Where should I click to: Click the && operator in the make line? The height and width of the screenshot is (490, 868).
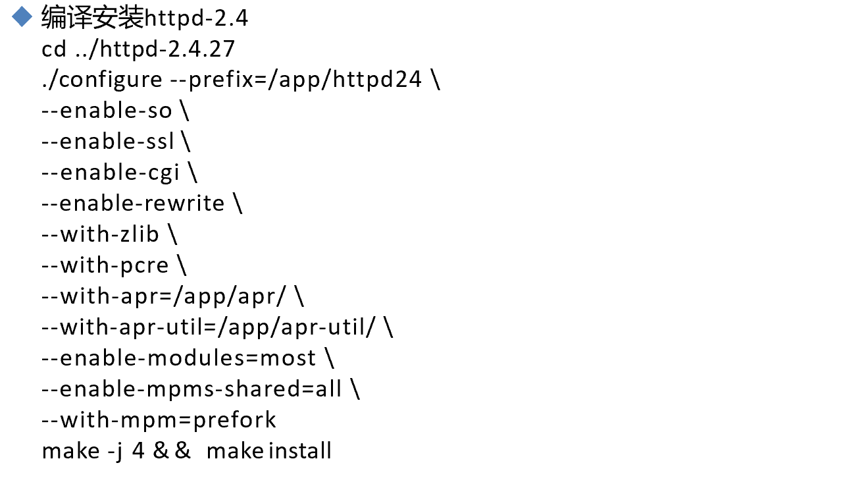[x=173, y=451]
